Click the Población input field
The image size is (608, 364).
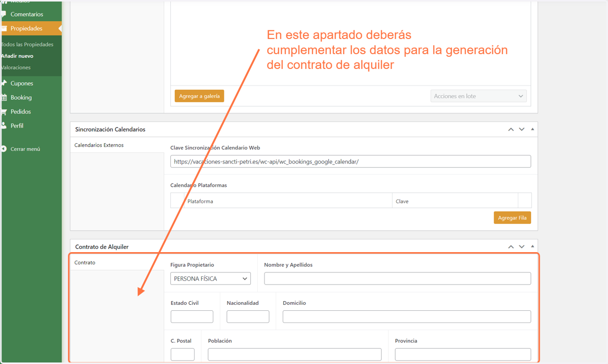click(x=295, y=354)
